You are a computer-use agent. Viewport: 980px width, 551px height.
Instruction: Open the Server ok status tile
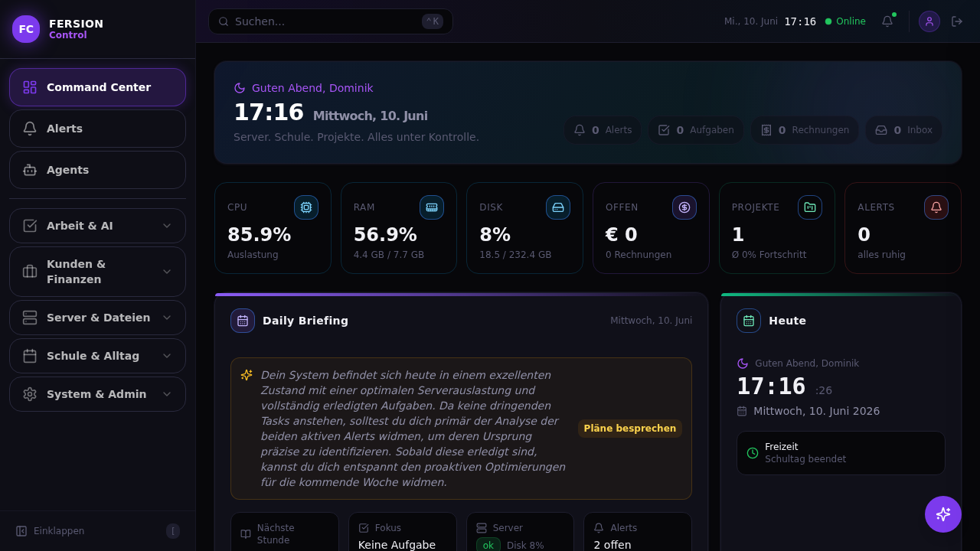point(520,532)
